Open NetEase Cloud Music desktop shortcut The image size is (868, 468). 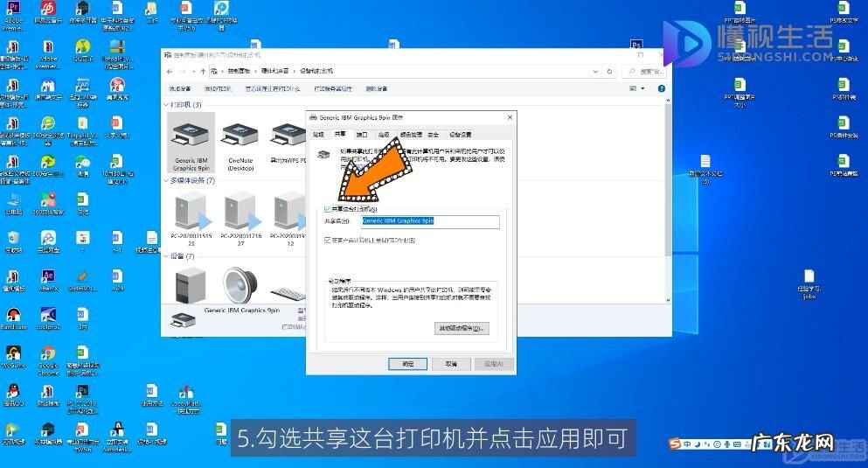(48, 13)
